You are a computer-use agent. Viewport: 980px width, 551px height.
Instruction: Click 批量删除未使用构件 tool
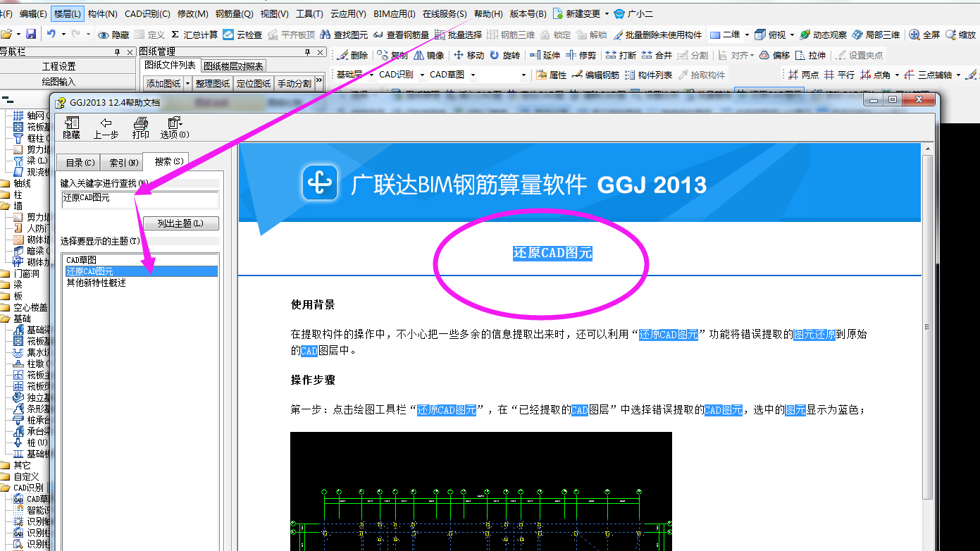(x=657, y=35)
